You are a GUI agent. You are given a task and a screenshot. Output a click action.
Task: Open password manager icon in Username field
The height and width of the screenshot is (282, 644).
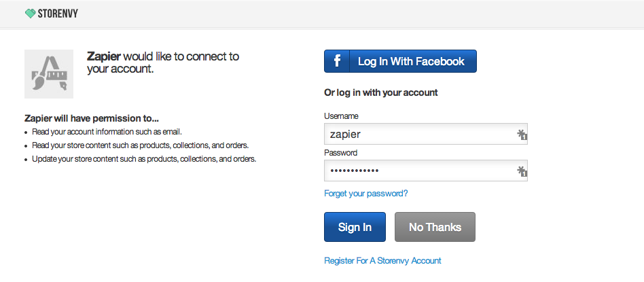[522, 135]
